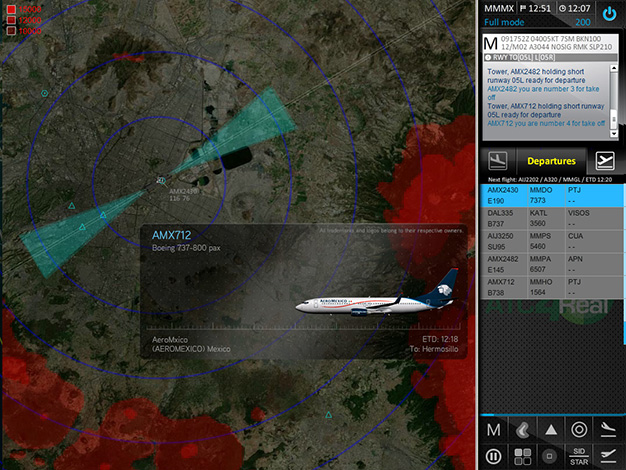Switch to the arrivals tab icon

coord(497,161)
